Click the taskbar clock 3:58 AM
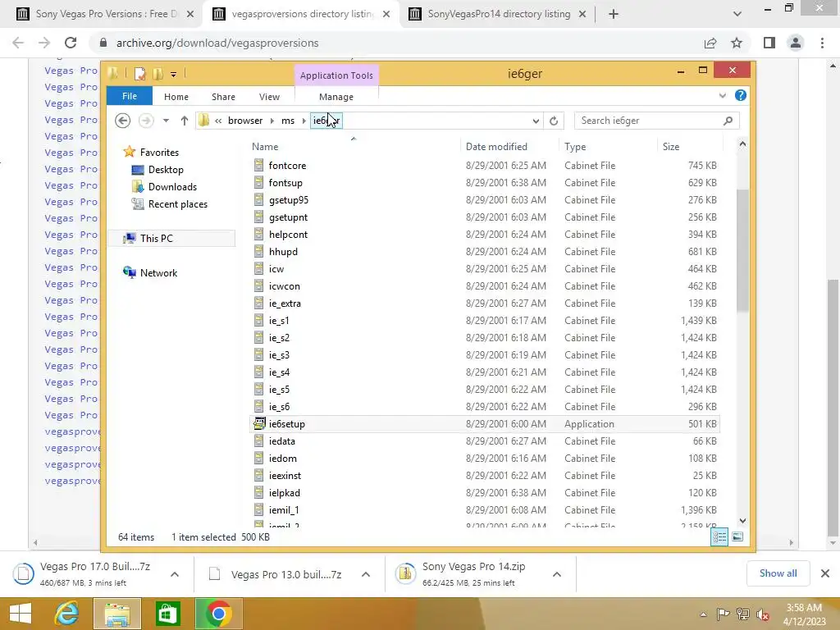 [804, 608]
